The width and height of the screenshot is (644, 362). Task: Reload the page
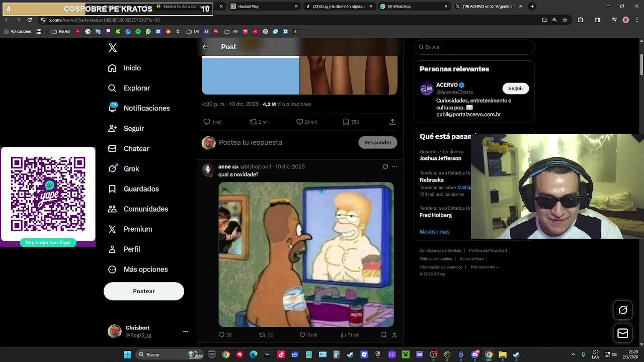point(30,20)
